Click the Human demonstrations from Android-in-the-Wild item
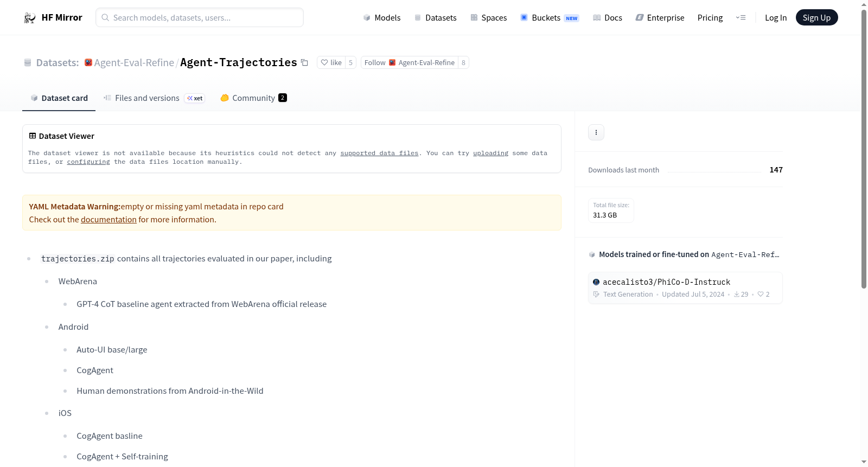Image resolution: width=868 pixels, height=467 pixels. [x=170, y=391]
